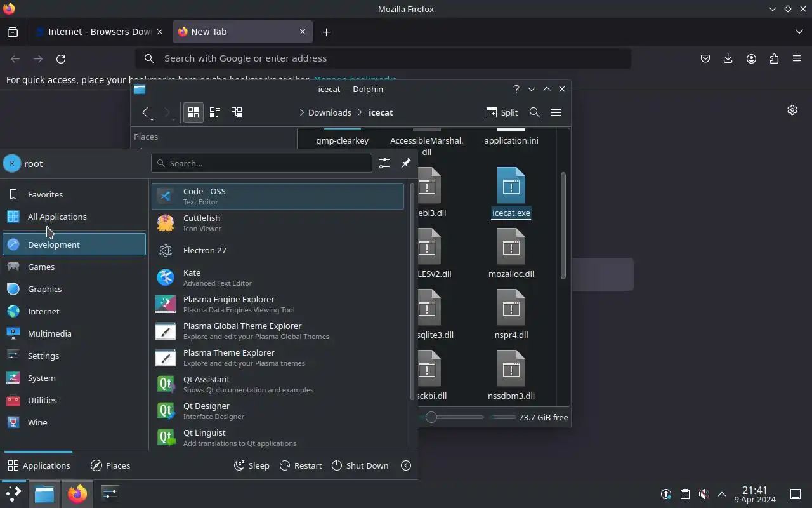Open launcher configure settings icon

pyautogui.click(x=384, y=163)
